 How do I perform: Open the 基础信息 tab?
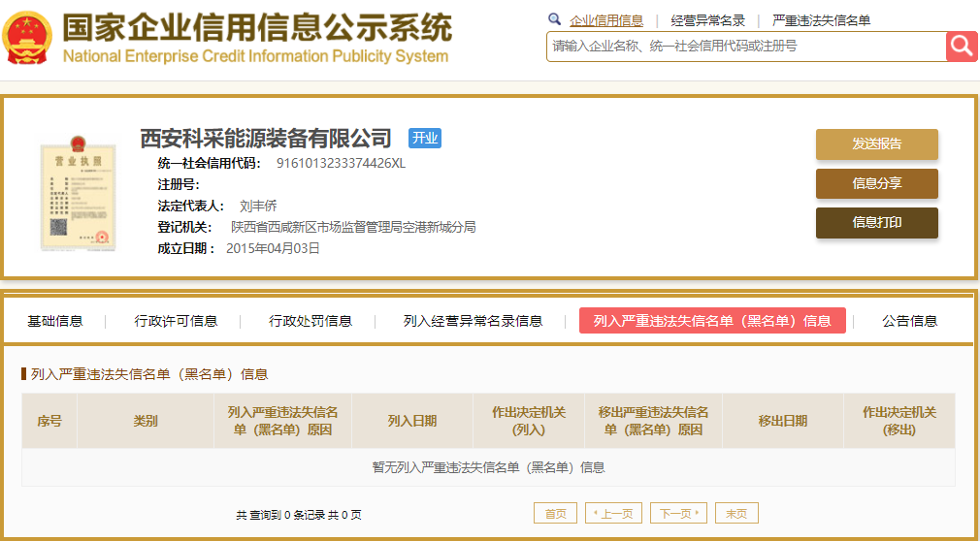pyautogui.click(x=55, y=321)
